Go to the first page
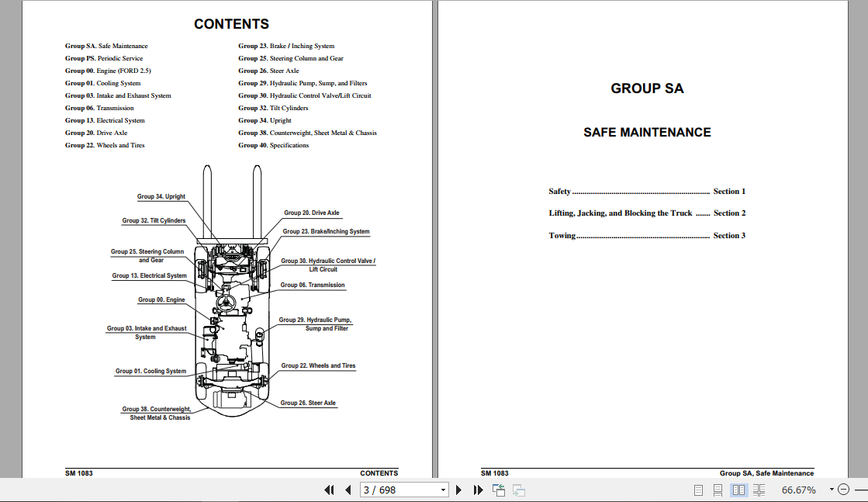The height and width of the screenshot is (502, 868). [329, 490]
